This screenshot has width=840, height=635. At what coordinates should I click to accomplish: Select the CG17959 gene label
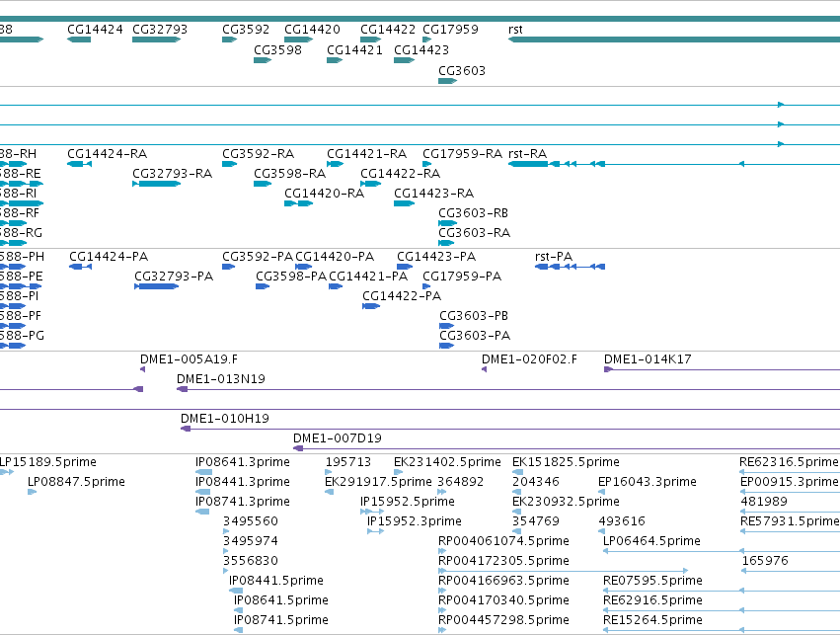(450, 29)
